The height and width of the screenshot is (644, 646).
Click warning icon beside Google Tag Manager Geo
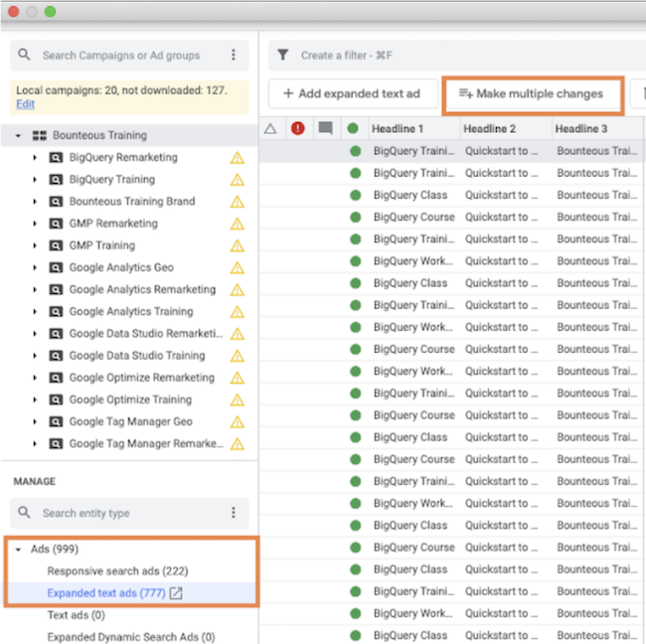click(x=238, y=422)
